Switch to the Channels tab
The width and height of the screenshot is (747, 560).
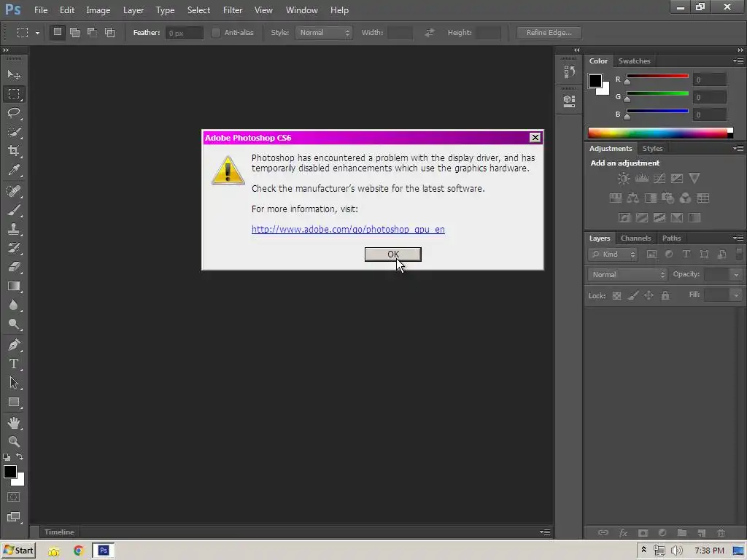pos(635,238)
